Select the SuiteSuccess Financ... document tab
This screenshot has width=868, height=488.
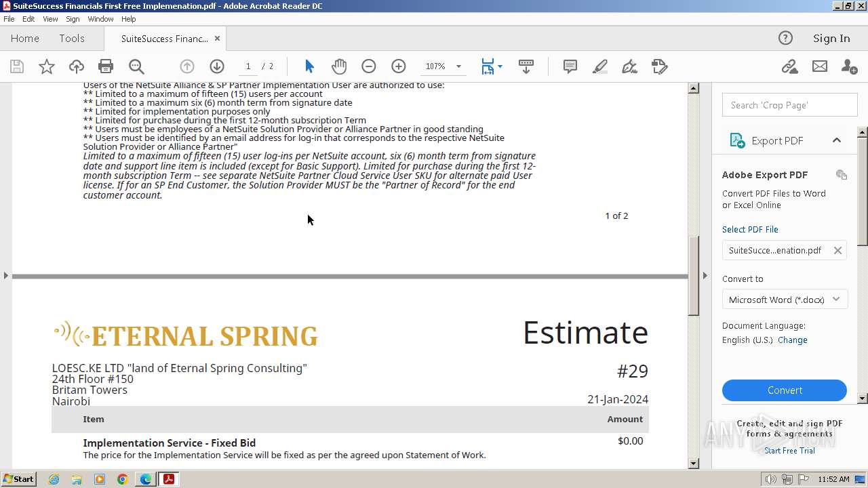tap(164, 39)
